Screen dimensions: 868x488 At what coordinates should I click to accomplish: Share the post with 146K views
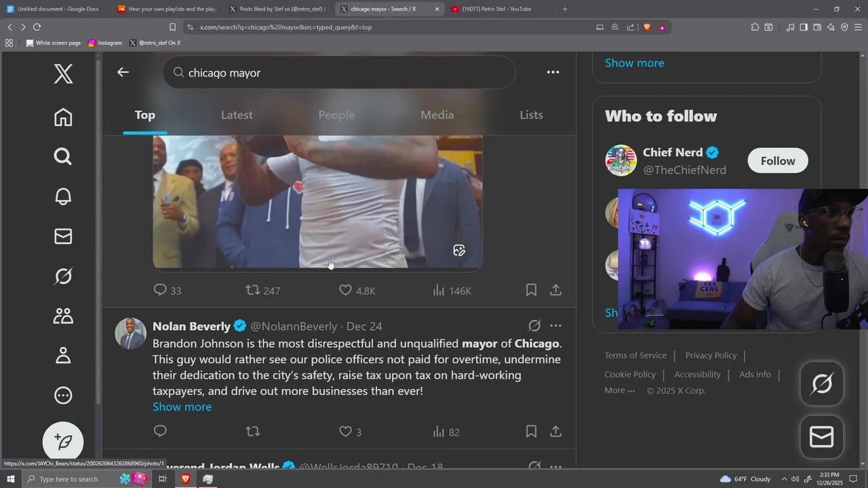[555, 290]
